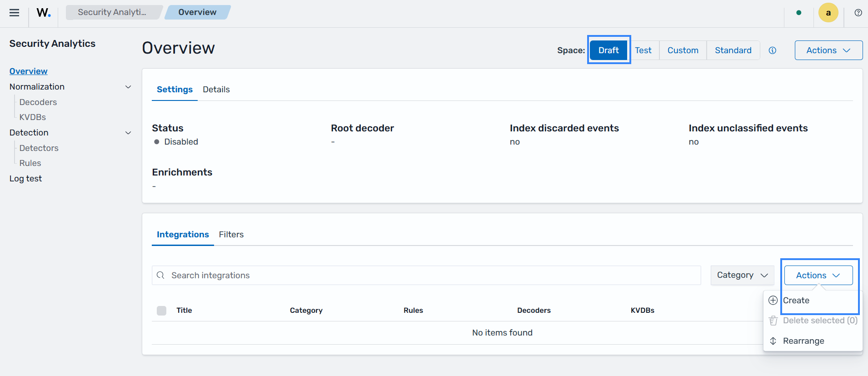
Task: Click the arrows icon next to Rearrange
Action: tap(773, 341)
